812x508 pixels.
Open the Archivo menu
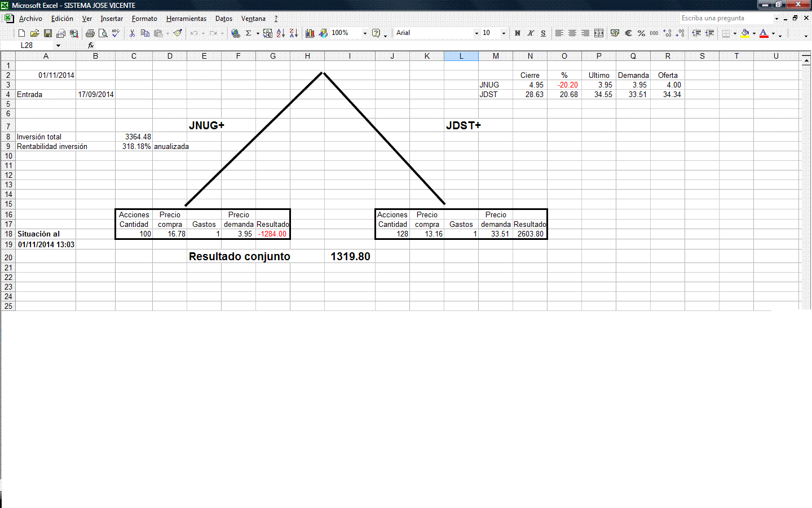click(x=30, y=19)
